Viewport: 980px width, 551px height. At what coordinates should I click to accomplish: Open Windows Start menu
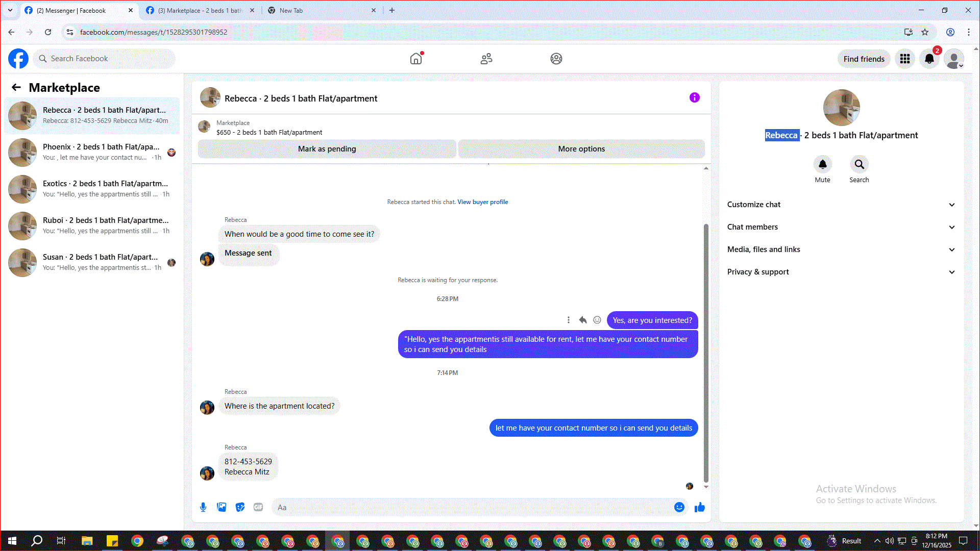coord(12,541)
